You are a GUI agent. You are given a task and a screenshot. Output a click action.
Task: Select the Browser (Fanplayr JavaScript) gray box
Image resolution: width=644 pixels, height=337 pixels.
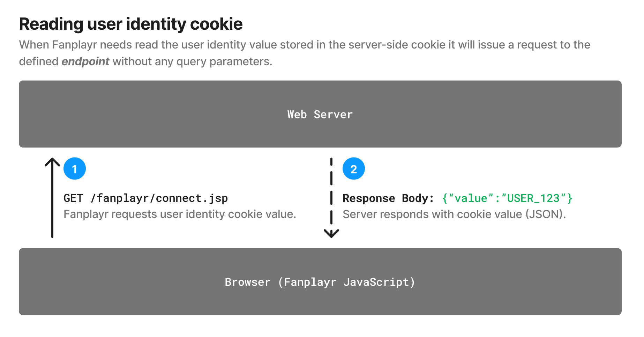coord(320,281)
